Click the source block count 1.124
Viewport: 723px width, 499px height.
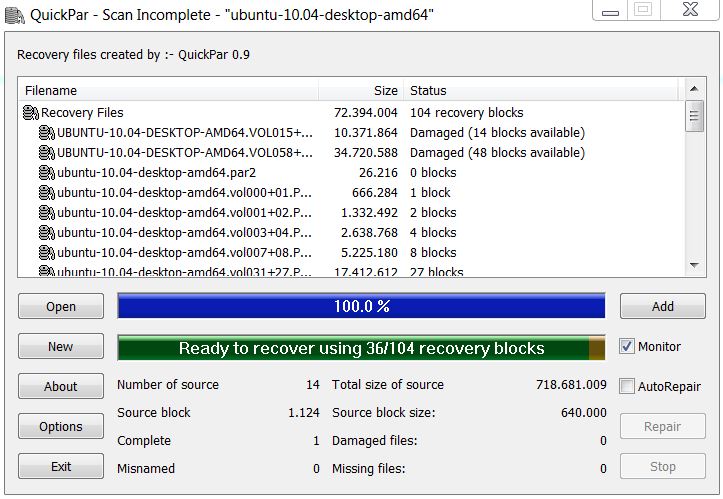[304, 412]
